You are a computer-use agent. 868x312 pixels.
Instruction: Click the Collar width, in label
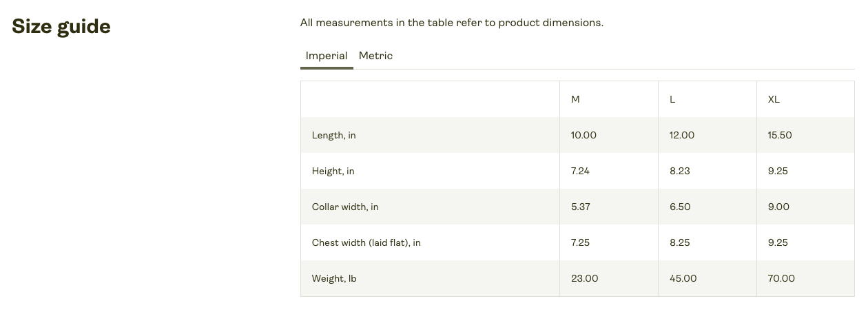pos(345,207)
